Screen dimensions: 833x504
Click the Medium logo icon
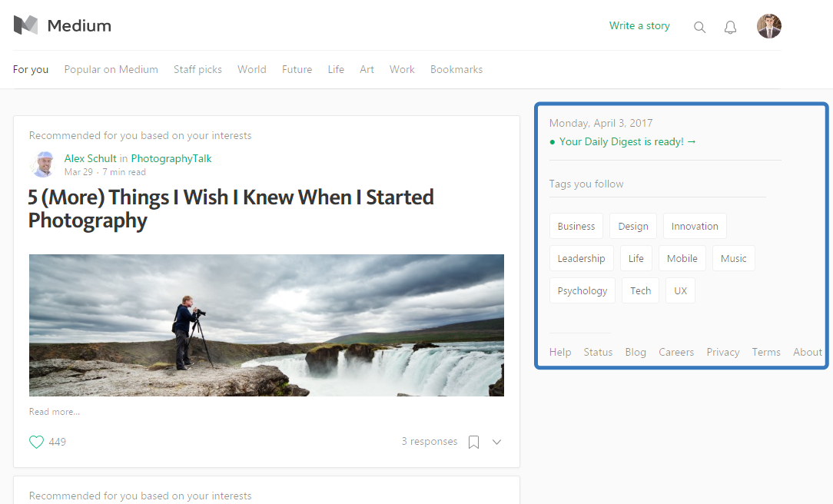(x=25, y=25)
